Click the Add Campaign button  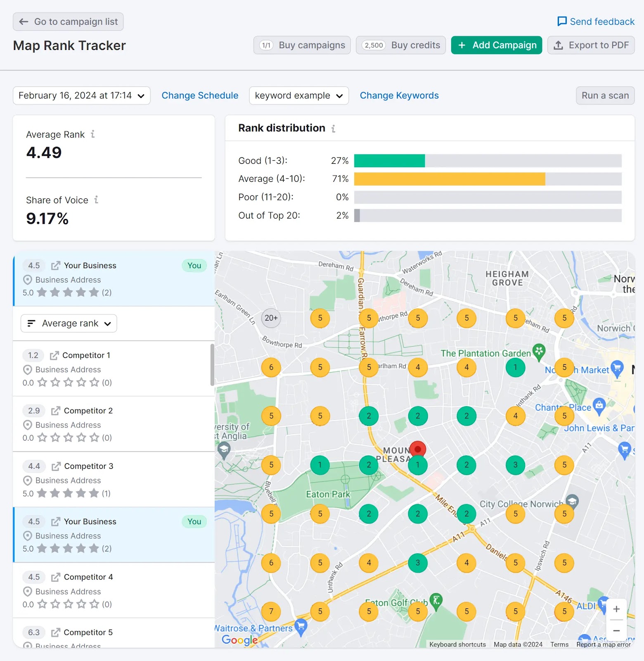(x=496, y=45)
